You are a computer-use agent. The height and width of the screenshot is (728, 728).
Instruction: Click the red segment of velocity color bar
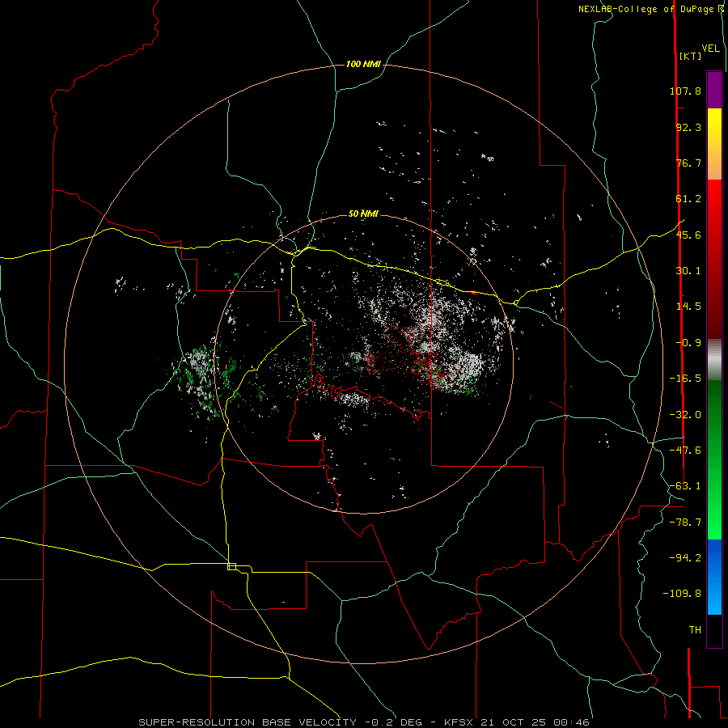tap(714, 259)
